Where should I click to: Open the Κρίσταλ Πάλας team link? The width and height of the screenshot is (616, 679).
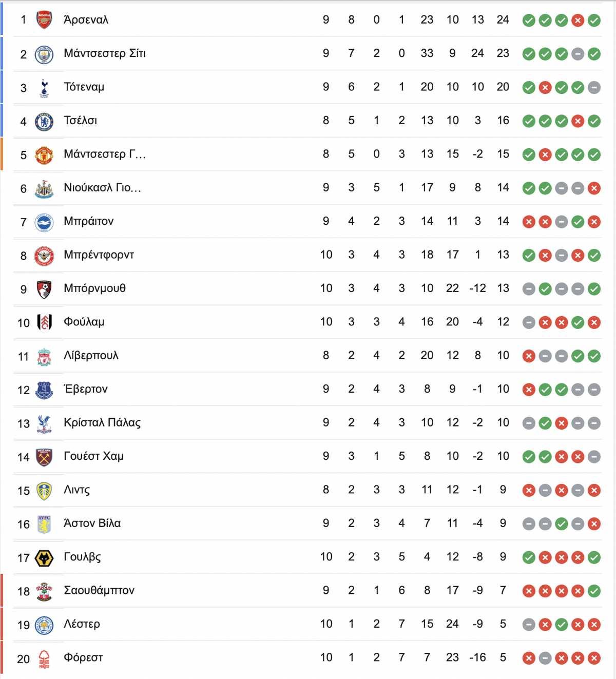[x=102, y=422]
